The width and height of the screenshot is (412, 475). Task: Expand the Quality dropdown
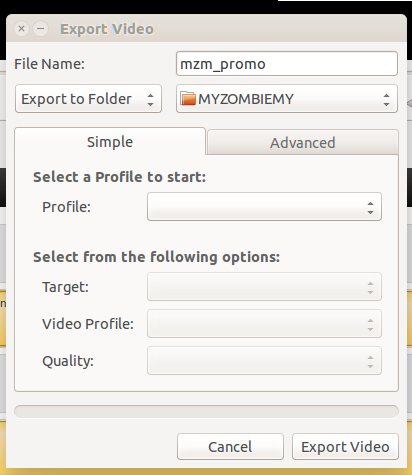(264, 361)
